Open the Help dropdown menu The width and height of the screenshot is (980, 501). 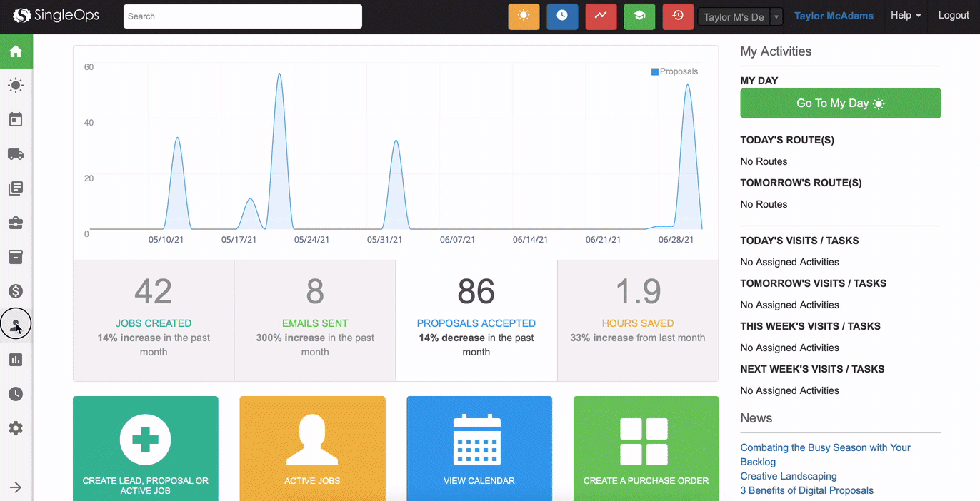click(905, 16)
